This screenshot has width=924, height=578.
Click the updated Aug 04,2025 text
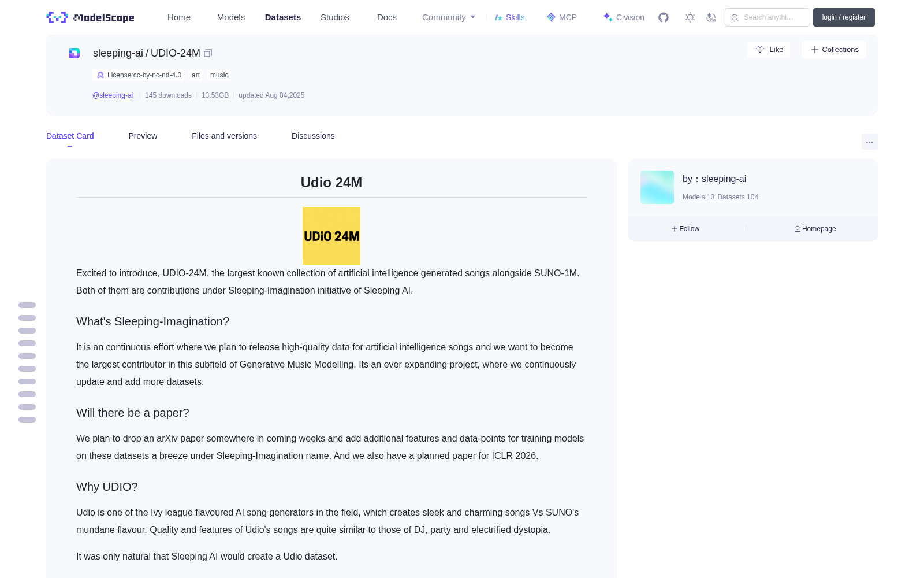point(271,95)
